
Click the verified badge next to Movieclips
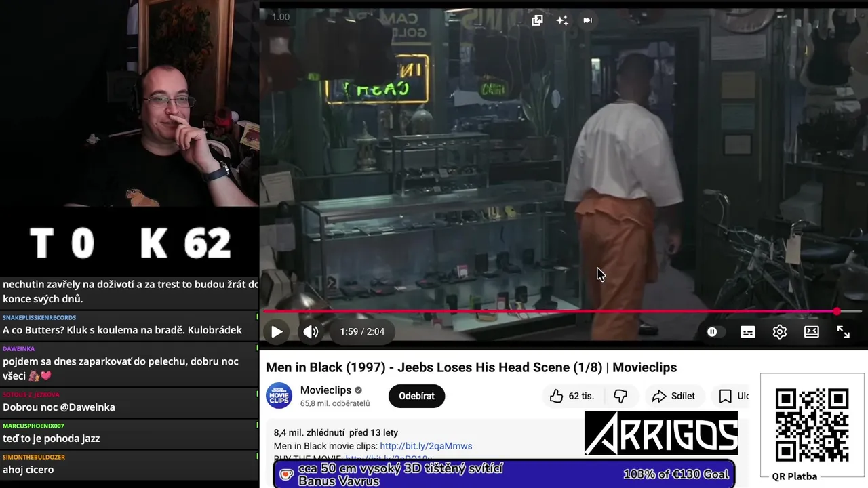pos(358,390)
